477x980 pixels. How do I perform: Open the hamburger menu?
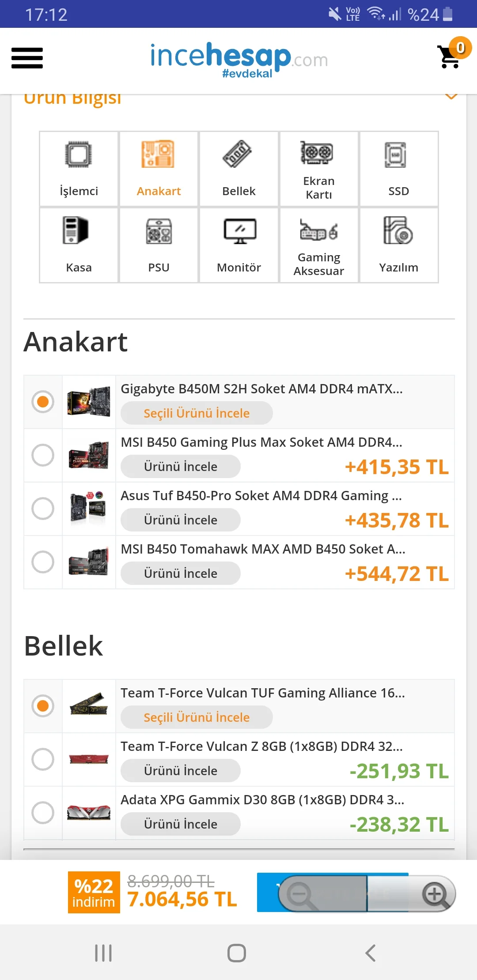tap(27, 58)
